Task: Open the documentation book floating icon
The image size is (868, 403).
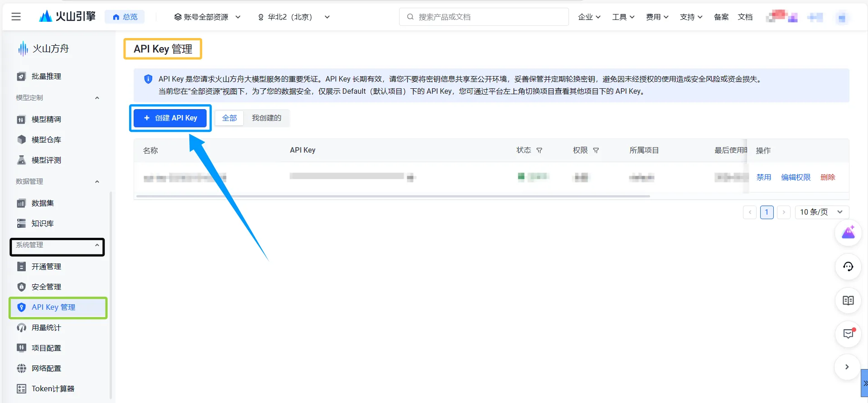Action: pyautogui.click(x=848, y=301)
